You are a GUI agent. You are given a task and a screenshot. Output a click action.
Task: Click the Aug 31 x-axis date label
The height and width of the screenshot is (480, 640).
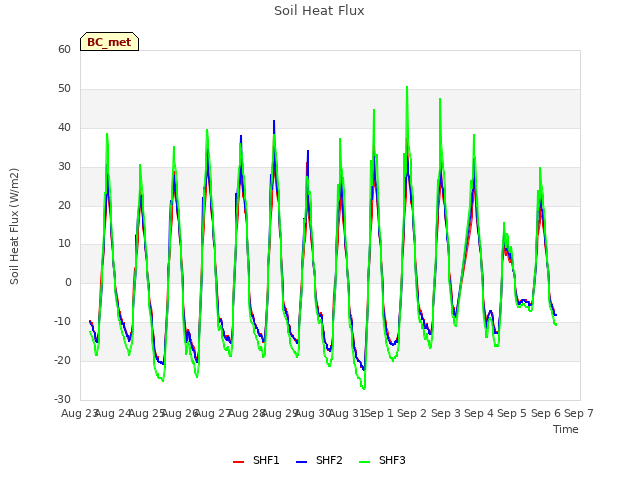(347, 413)
